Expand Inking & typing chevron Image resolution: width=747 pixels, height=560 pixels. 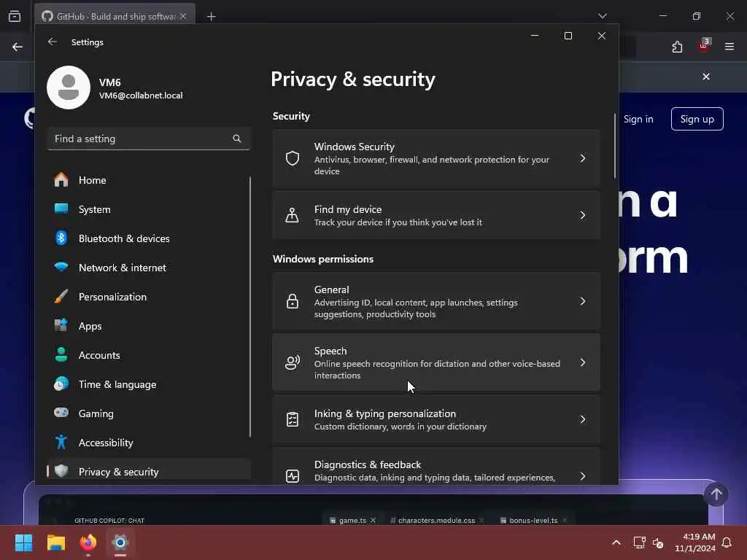coord(583,419)
